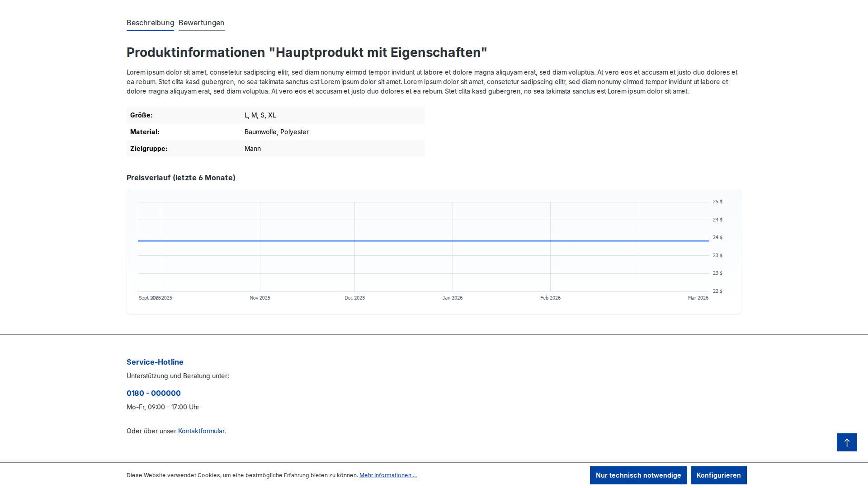The image size is (868, 488).
Task: Click the Feb 2026 axis label
Action: pos(550,298)
